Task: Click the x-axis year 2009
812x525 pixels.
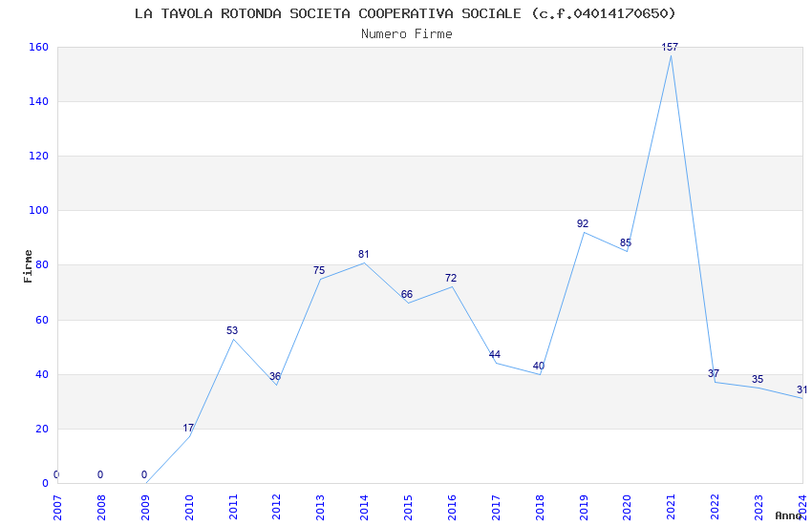Action: coord(145,508)
